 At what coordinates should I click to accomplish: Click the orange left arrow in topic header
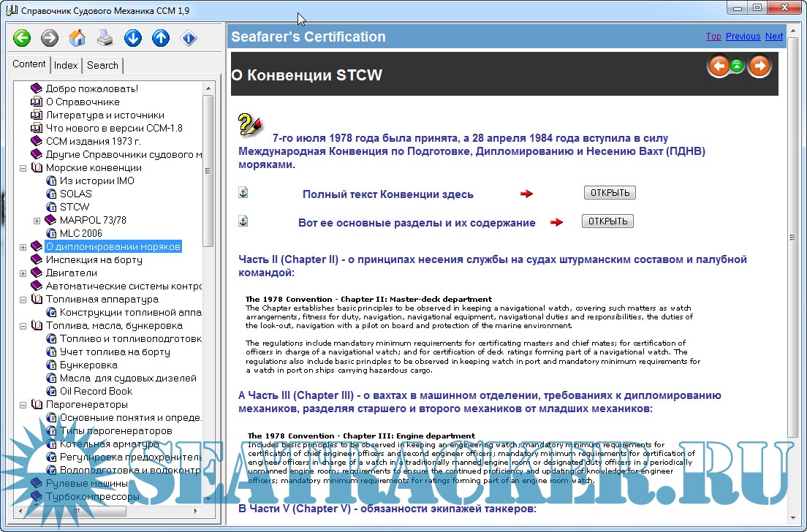(719, 66)
